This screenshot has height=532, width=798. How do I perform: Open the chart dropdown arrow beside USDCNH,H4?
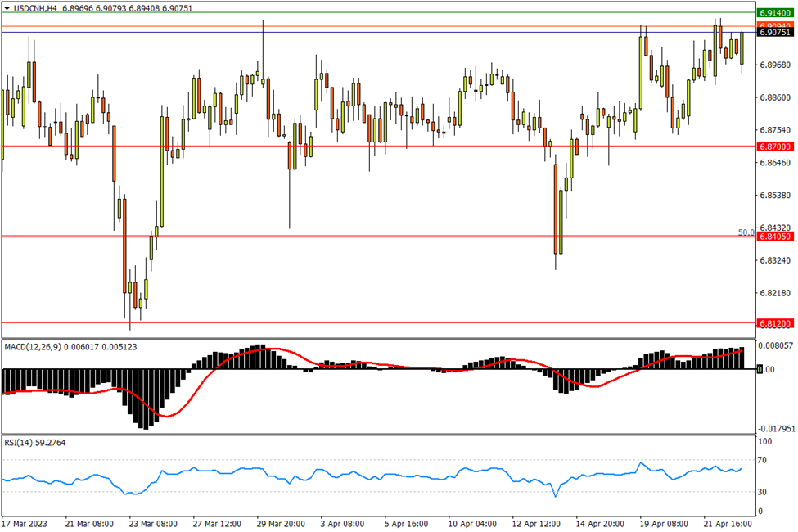tap(7, 7)
